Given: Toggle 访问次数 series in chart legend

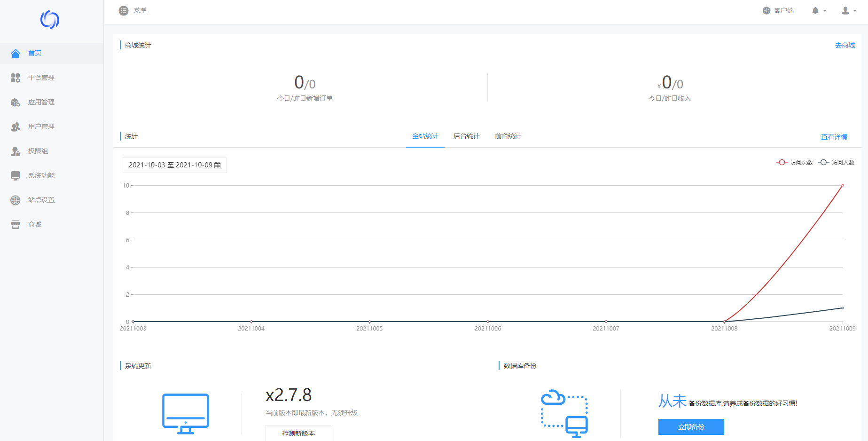Looking at the screenshot, I should click(794, 163).
